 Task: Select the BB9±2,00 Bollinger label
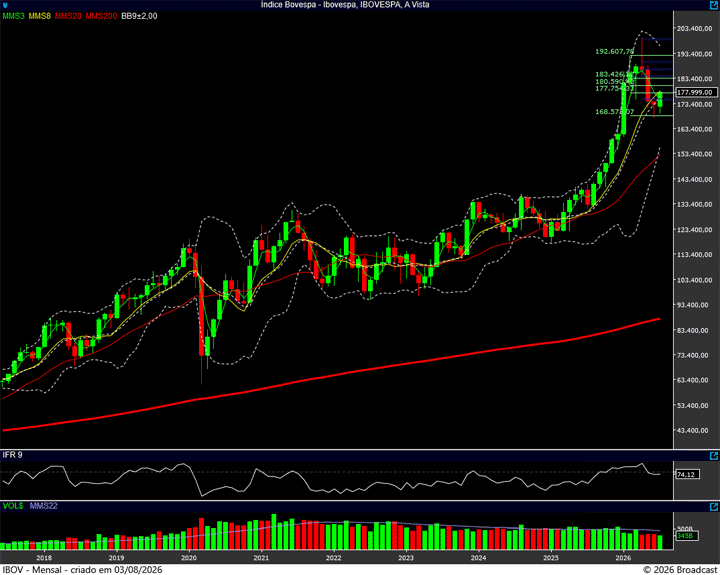click(139, 16)
